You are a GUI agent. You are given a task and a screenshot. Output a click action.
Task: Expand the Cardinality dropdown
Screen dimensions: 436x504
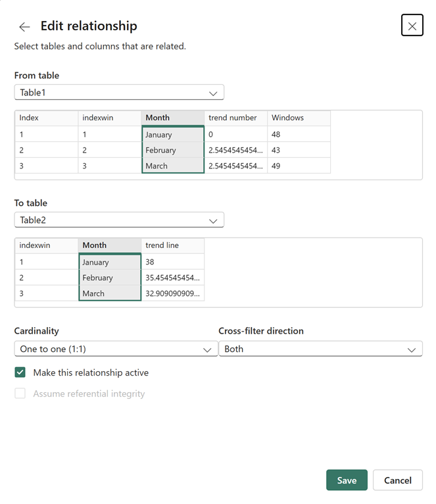click(x=116, y=349)
